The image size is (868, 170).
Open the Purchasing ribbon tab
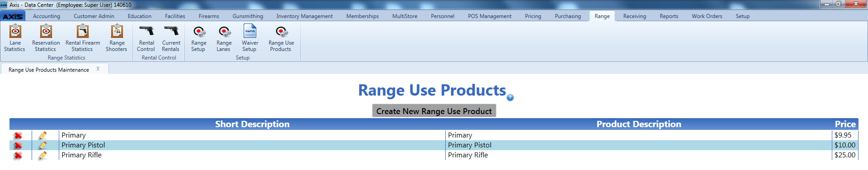click(x=568, y=16)
